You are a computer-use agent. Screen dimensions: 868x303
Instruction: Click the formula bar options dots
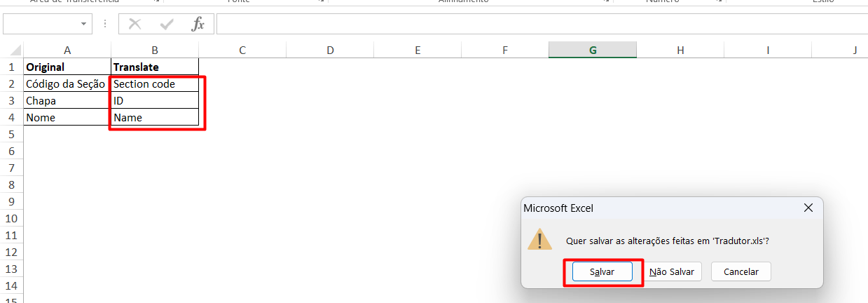(x=105, y=24)
